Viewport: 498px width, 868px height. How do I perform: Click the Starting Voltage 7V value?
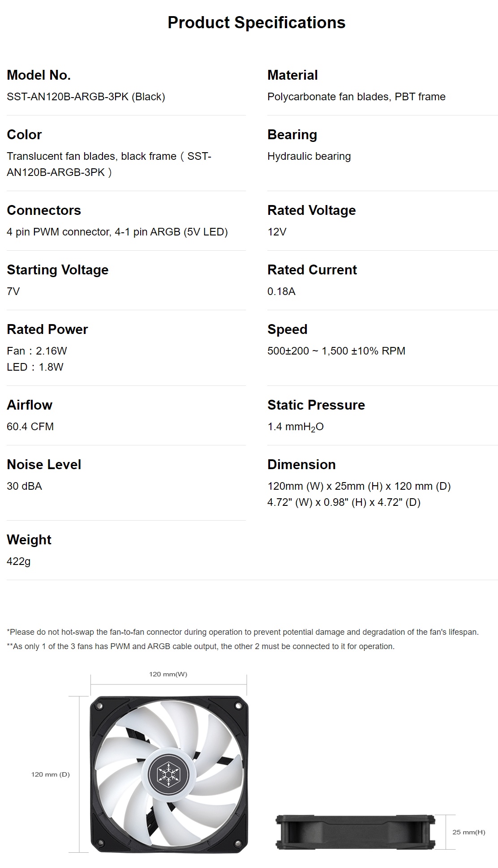[x=13, y=291]
